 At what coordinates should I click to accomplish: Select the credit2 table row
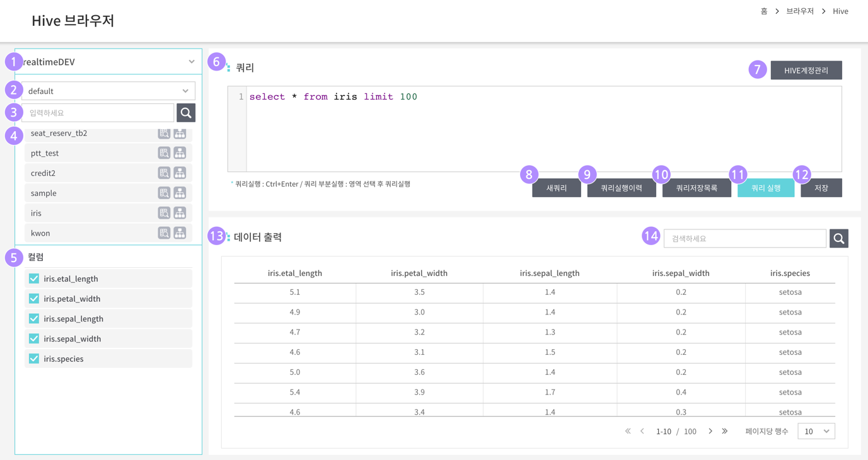pyautogui.click(x=108, y=173)
